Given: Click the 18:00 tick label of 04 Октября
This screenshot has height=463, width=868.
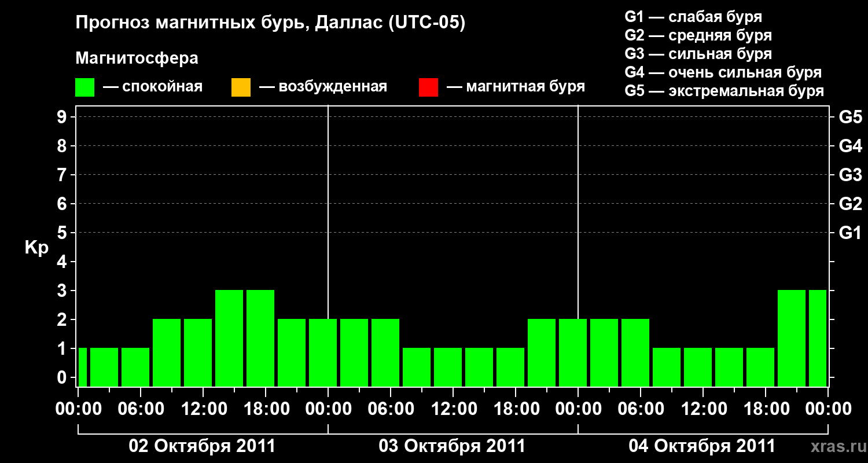Looking at the screenshot, I should click(766, 409).
